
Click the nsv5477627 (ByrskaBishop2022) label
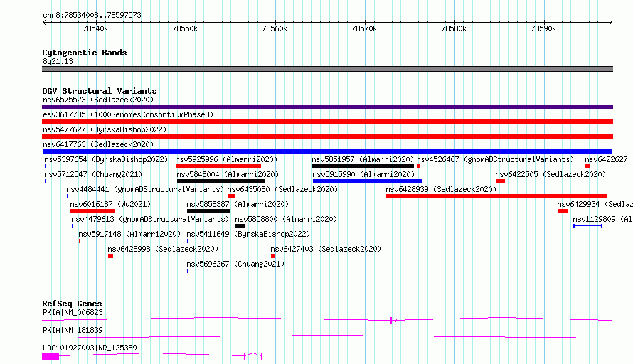tap(105, 129)
